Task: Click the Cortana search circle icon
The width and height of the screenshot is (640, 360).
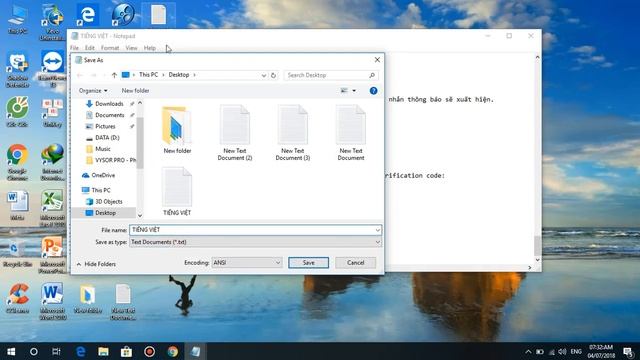Action: [34, 351]
